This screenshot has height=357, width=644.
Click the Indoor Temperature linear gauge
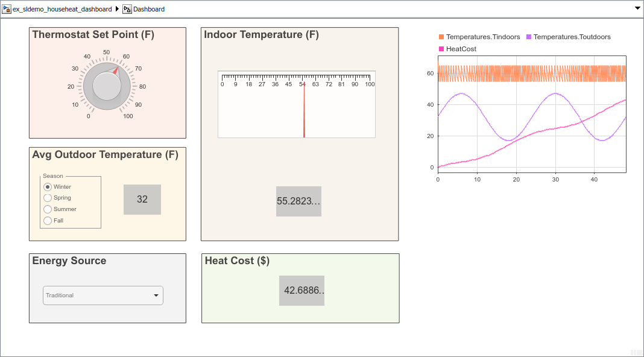tap(296, 103)
